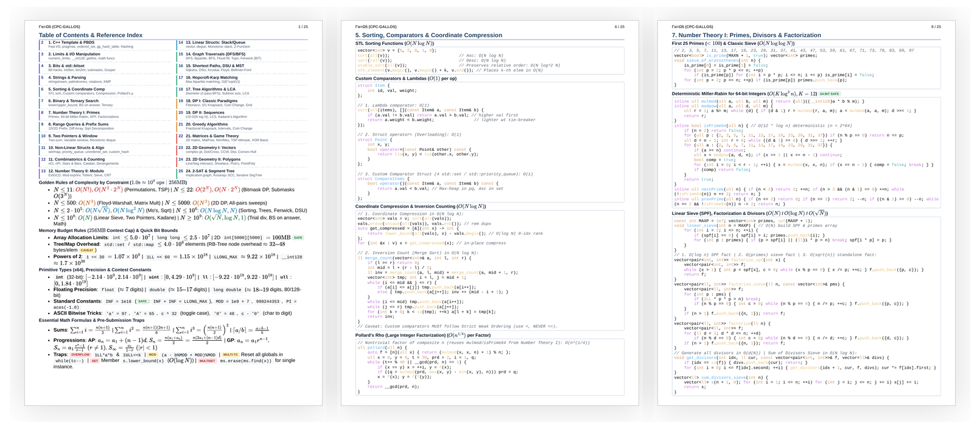Open TOC entry '6. Binary & Ternary Search'

[73, 101]
